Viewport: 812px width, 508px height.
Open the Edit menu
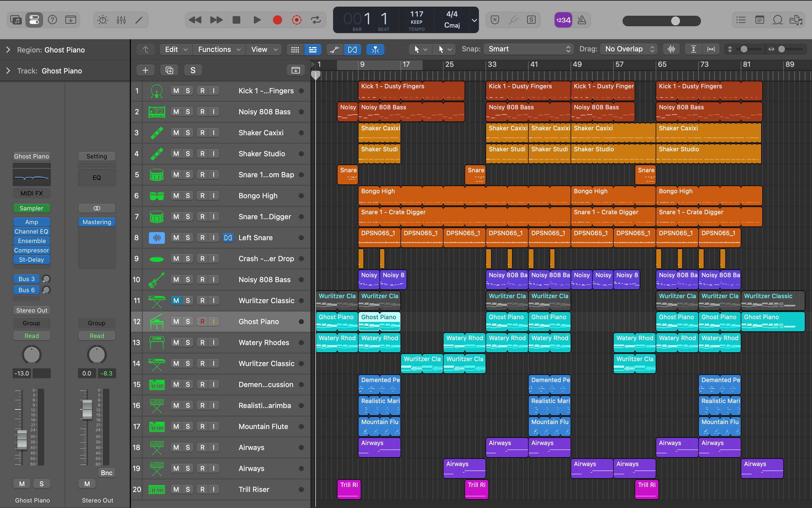(175, 50)
